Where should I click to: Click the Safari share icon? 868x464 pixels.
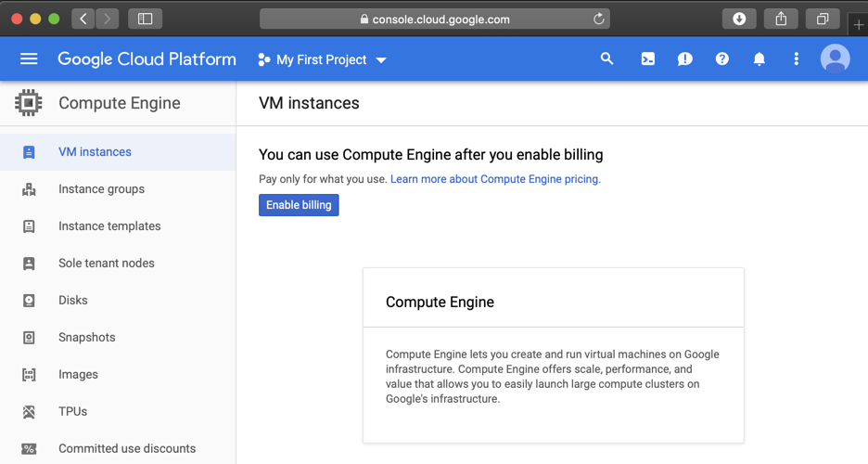pos(781,19)
